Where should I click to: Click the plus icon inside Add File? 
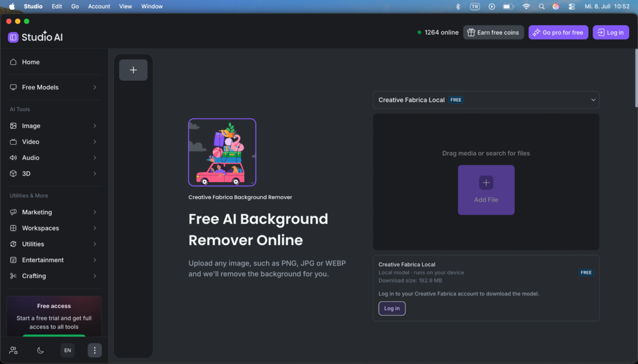[x=486, y=183]
